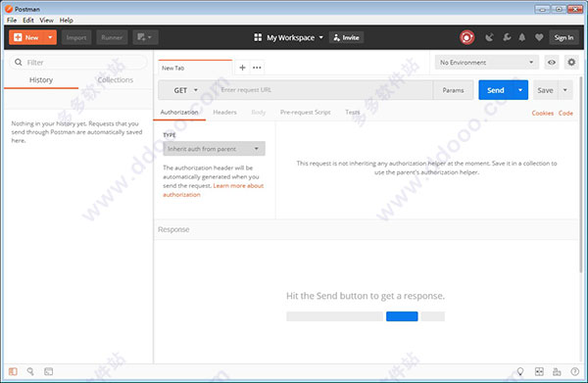The height and width of the screenshot is (383, 588).
Task: Open the tab options ellipsis menu
Action: coord(257,68)
